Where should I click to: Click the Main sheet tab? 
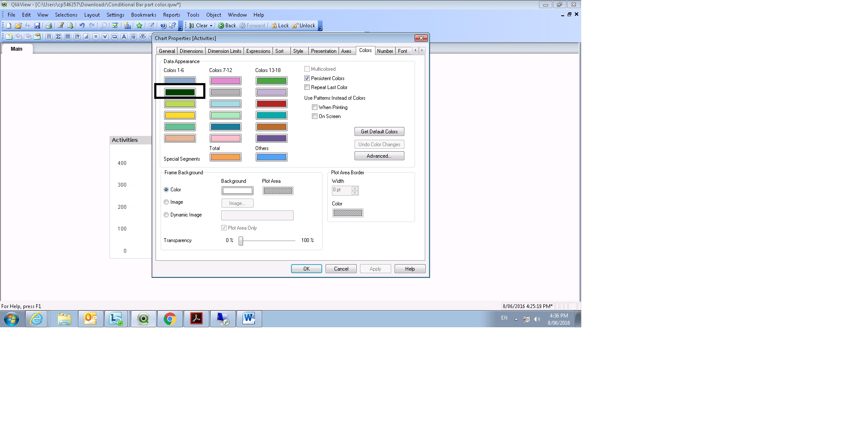coord(17,49)
